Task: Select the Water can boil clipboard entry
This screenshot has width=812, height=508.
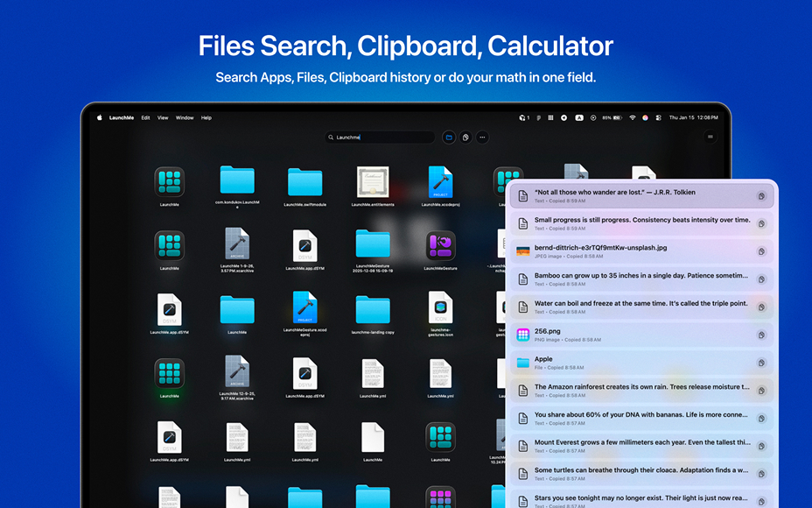Action: coord(630,307)
